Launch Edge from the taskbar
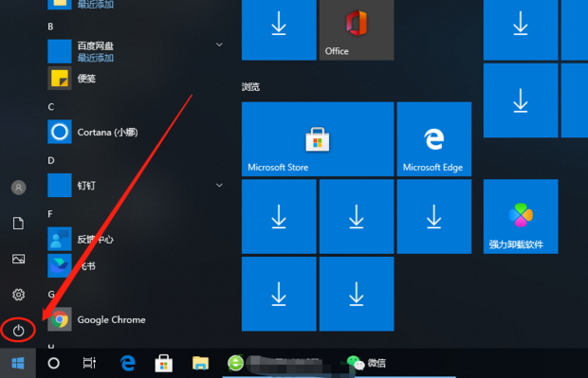The height and width of the screenshot is (378, 588). pos(127,363)
